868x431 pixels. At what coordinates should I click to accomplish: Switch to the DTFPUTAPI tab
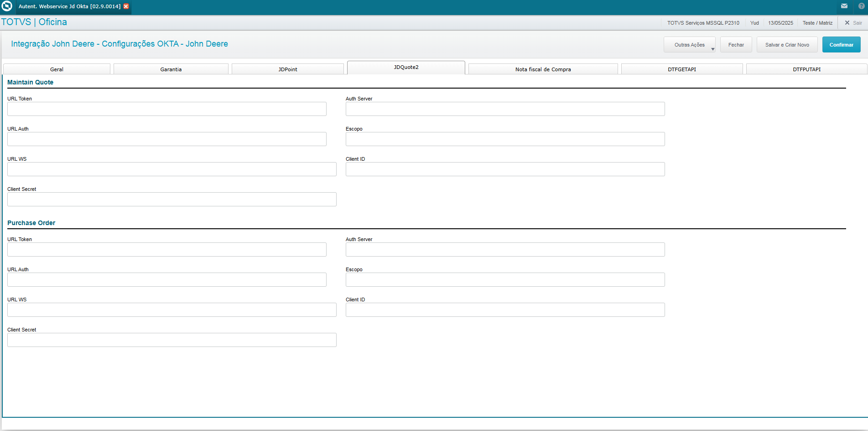(807, 69)
